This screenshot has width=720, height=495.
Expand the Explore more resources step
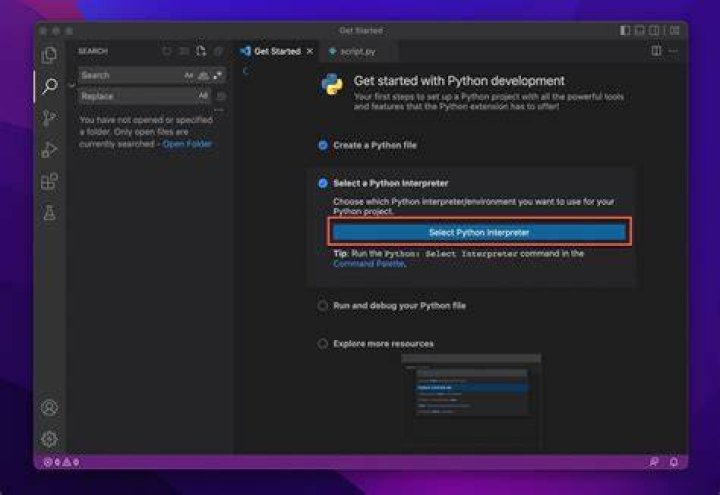point(383,343)
